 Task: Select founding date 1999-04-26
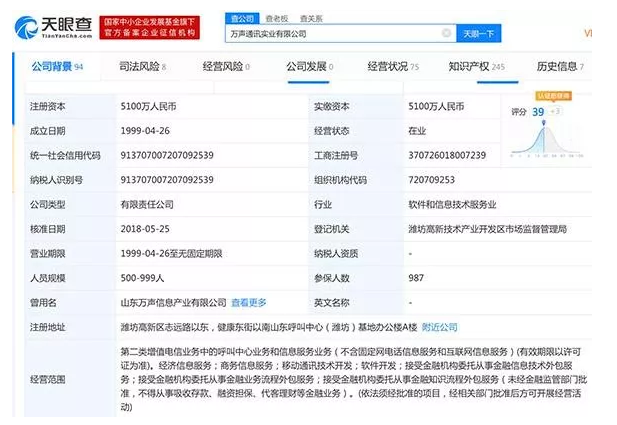pyautogui.click(x=145, y=131)
